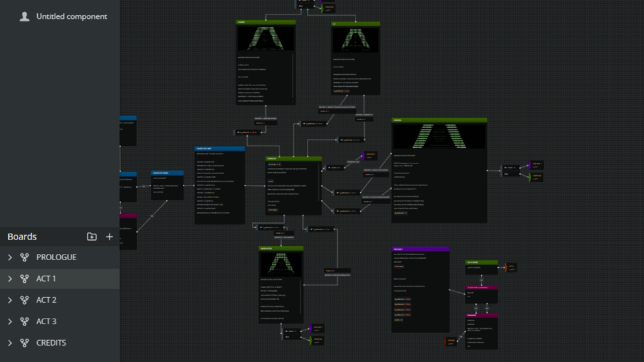Expand the ACT 1 board chevron
644x362 pixels.
10,278
